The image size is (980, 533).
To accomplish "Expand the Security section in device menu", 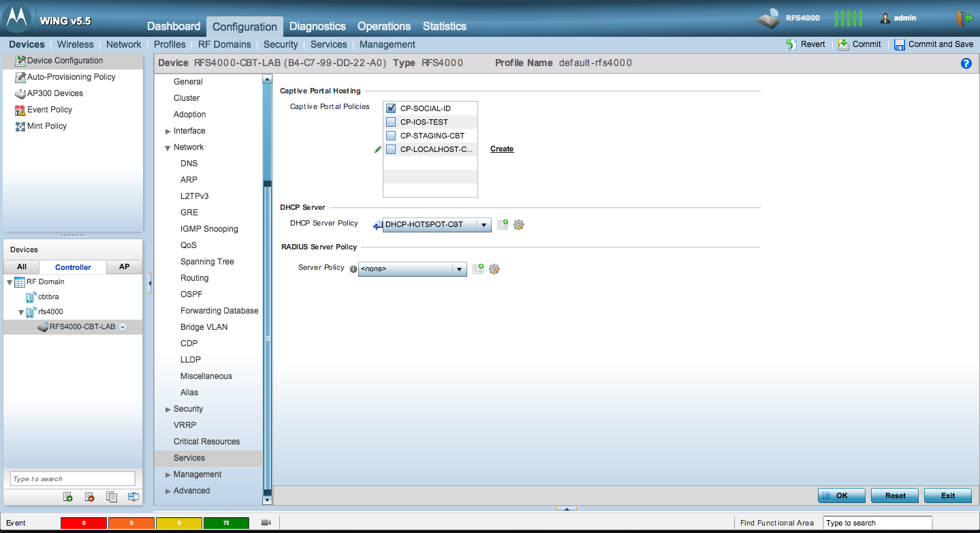I will (168, 410).
